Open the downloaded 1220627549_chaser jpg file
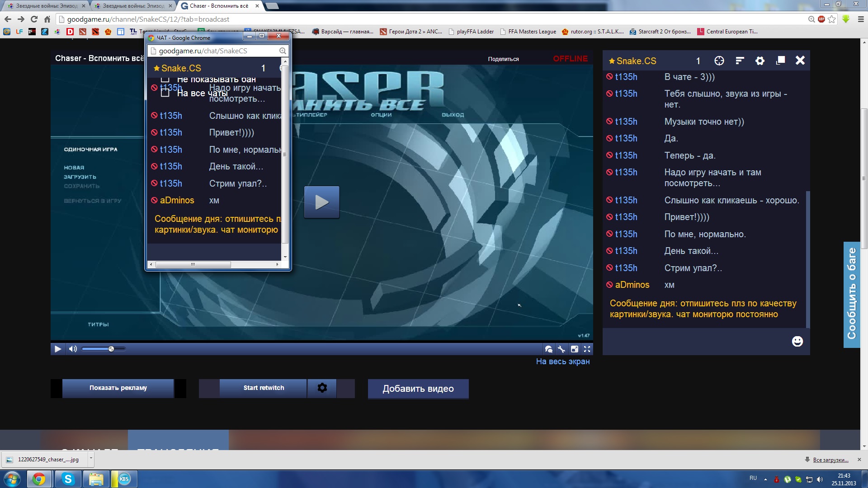This screenshot has height=488, width=868. (x=44, y=460)
